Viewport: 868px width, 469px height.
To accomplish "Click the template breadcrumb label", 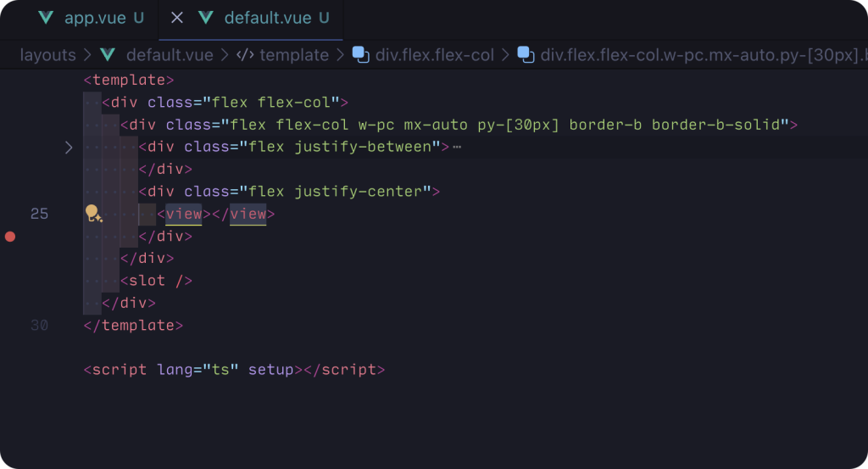I will 293,55.
